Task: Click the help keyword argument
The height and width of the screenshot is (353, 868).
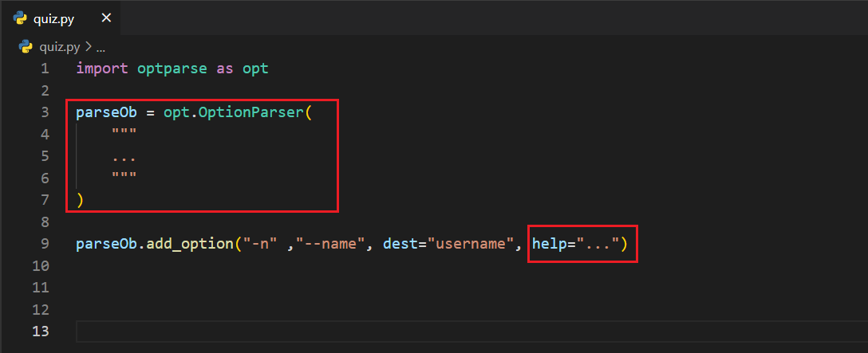Action: click(550, 244)
